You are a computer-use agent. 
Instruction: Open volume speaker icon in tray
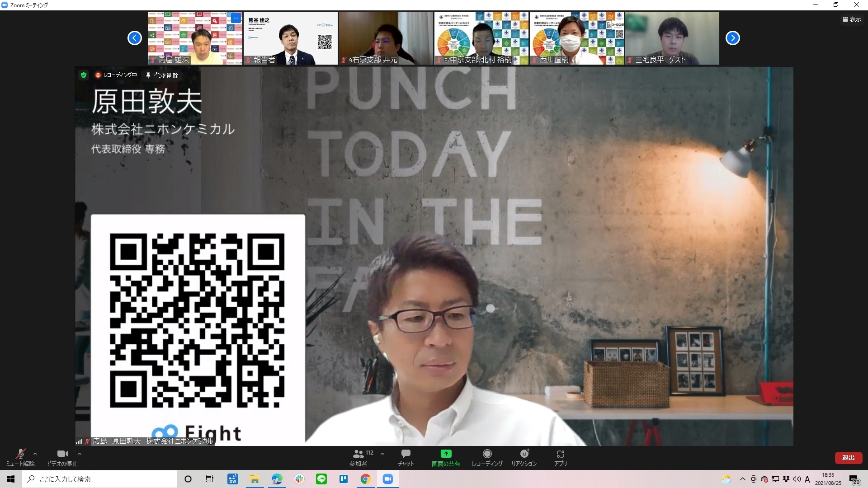pyautogui.click(x=797, y=479)
